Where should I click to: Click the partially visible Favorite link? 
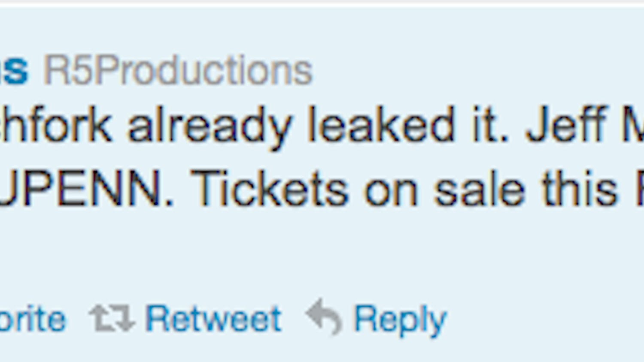point(33,319)
